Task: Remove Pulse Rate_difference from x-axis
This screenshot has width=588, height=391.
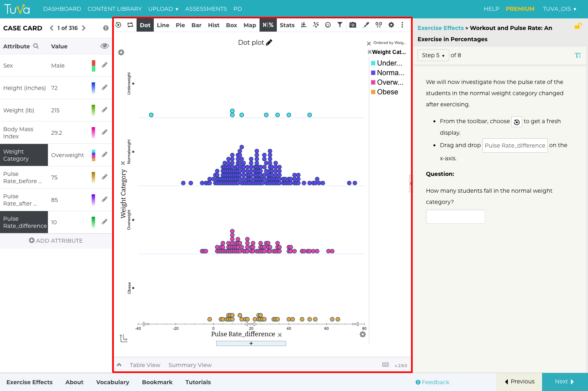Action: click(x=280, y=335)
